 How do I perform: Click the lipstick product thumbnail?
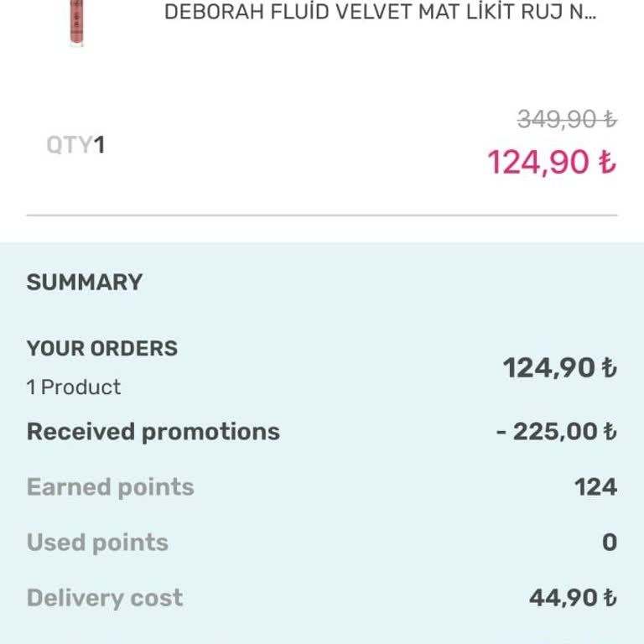point(77,23)
